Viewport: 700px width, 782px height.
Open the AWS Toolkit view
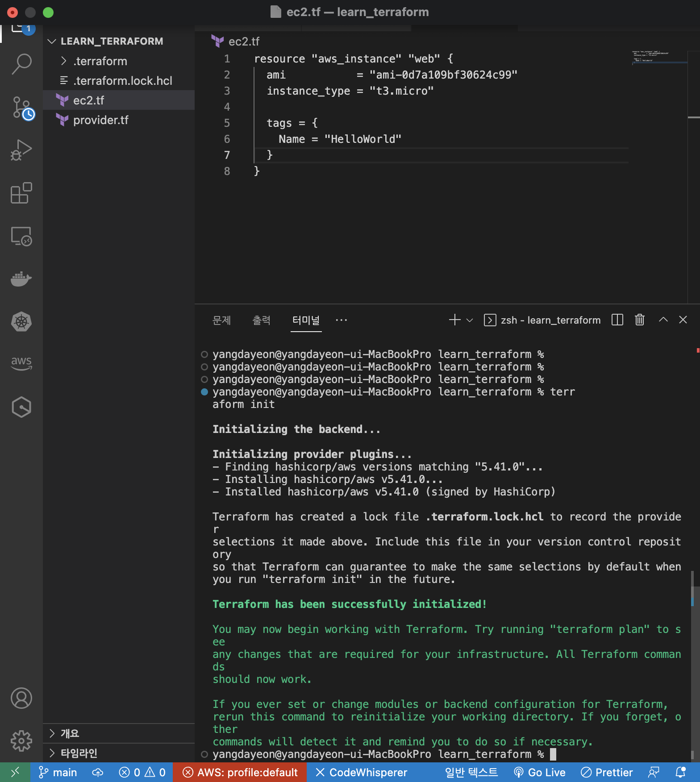pos(21,363)
